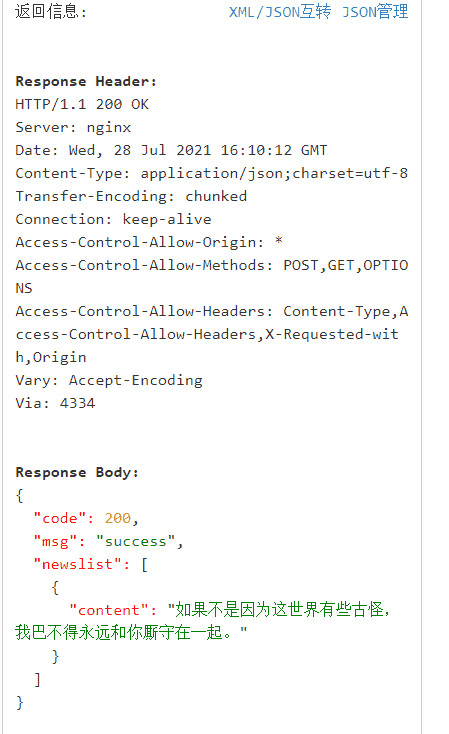The height and width of the screenshot is (734, 449).
Task: Click the "success" msg value
Action: pyautogui.click(x=135, y=541)
